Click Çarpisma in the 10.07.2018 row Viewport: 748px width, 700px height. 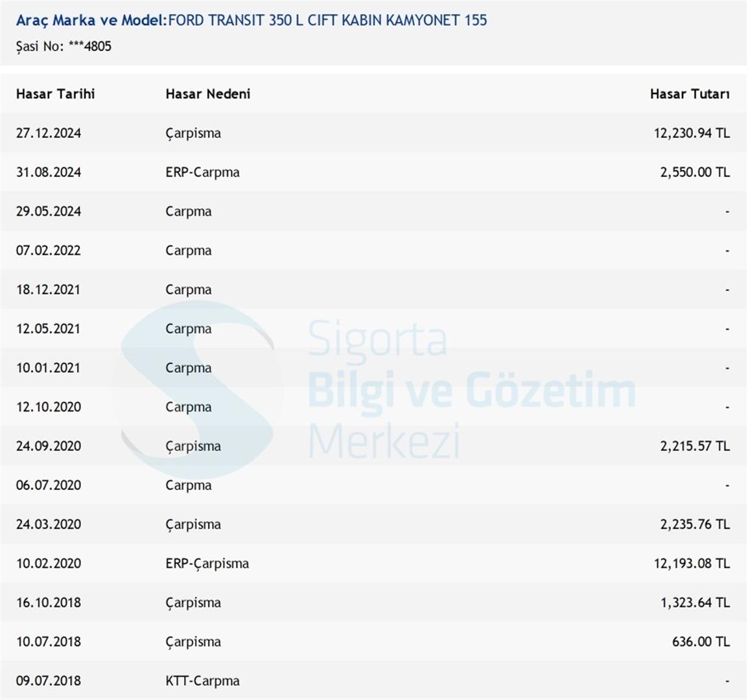193,642
